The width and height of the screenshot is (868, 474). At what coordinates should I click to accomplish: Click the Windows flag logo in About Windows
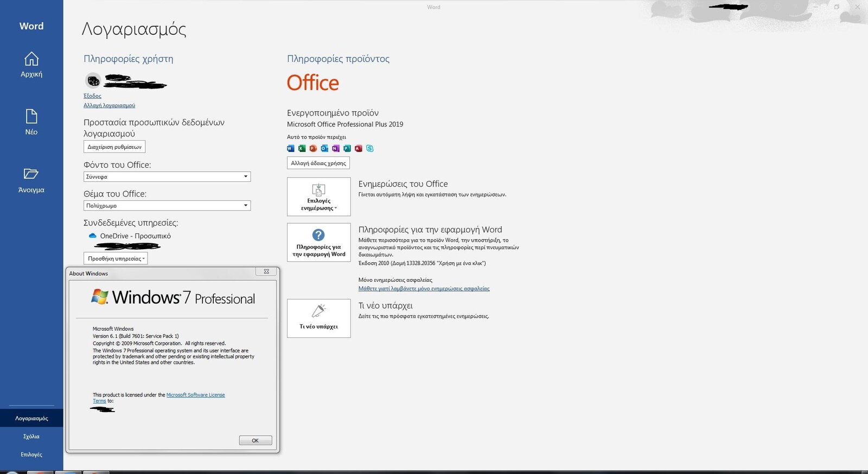[x=100, y=296]
